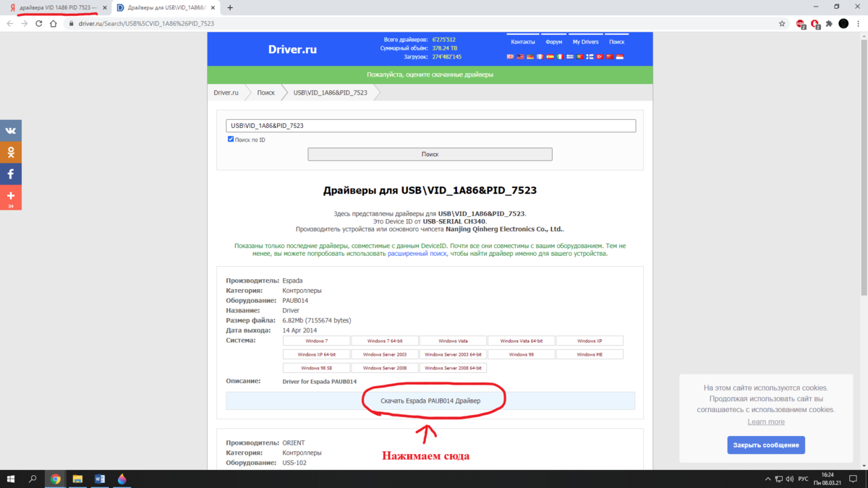The width and height of the screenshot is (868, 488).
Task: Share page via Facebook sidebar icon
Action: pos(11,174)
